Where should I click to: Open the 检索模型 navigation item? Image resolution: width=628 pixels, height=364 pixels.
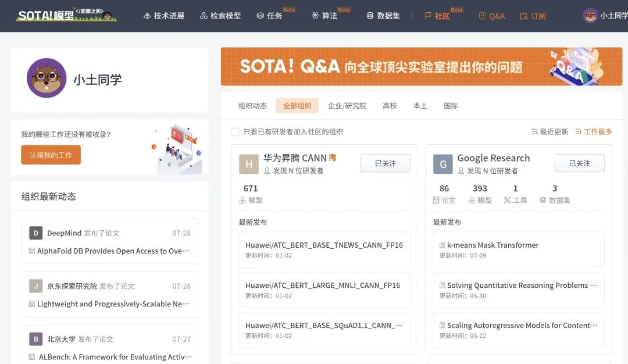point(220,16)
